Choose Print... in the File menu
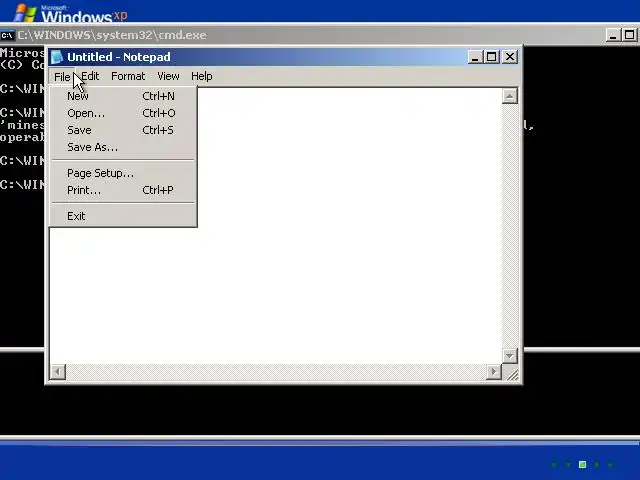This screenshot has width=640, height=480. pos(123,190)
